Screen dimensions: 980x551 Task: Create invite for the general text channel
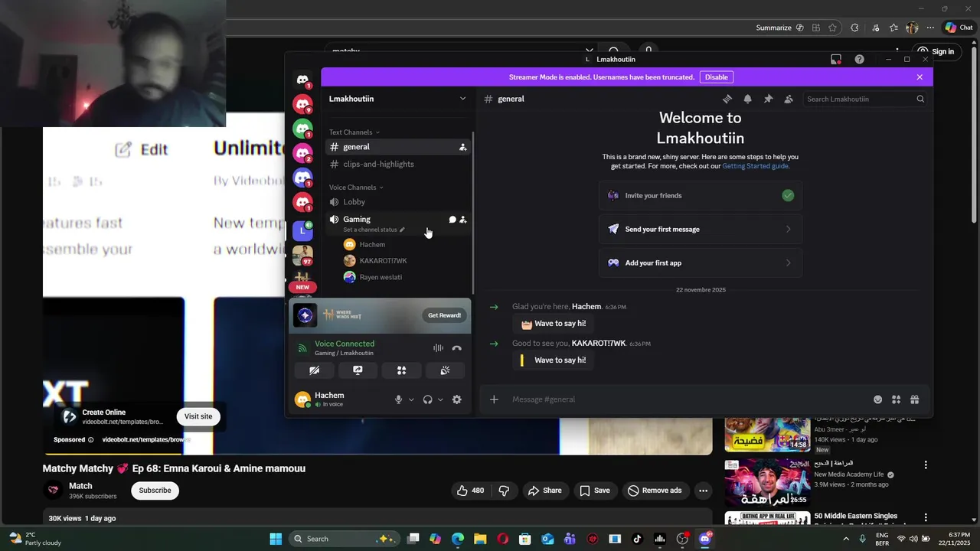coord(462,147)
